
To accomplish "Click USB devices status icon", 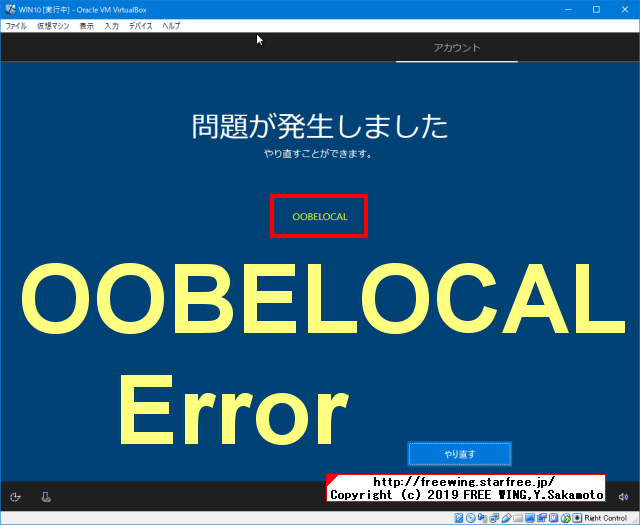I will click(x=507, y=518).
